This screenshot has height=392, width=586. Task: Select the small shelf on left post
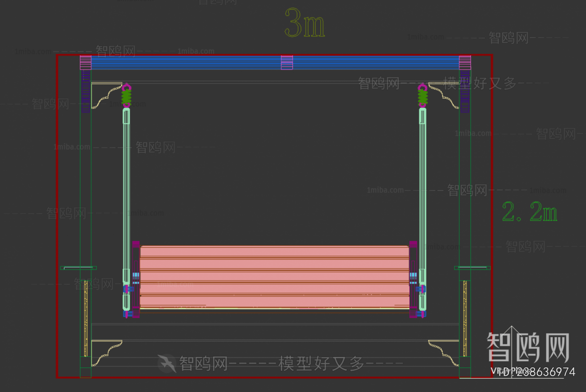coord(78,268)
